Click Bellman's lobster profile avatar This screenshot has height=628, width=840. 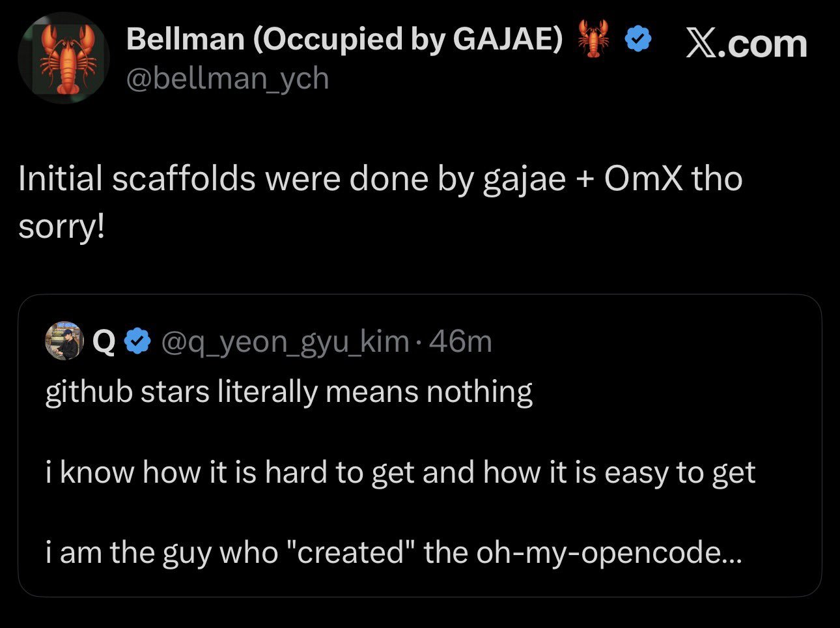click(64, 58)
